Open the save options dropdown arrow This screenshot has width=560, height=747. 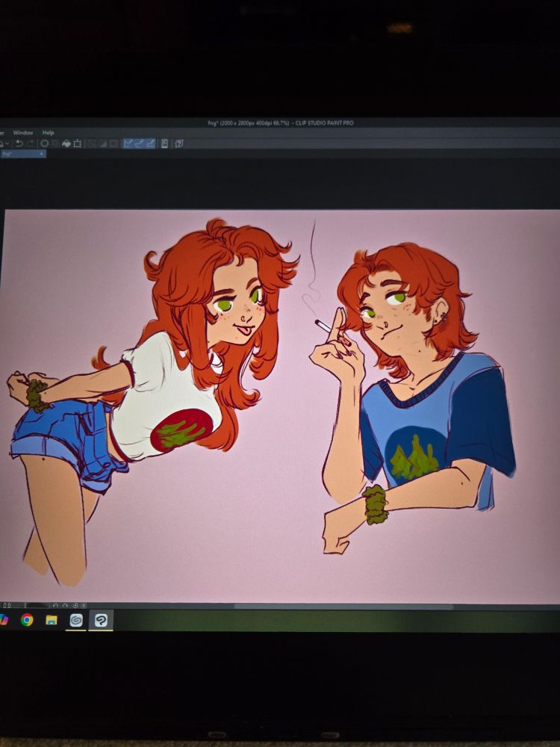click(7, 143)
